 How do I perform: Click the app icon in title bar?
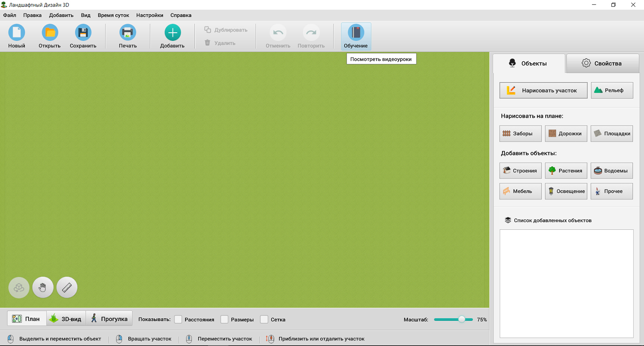pyautogui.click(x=4, y=5)
